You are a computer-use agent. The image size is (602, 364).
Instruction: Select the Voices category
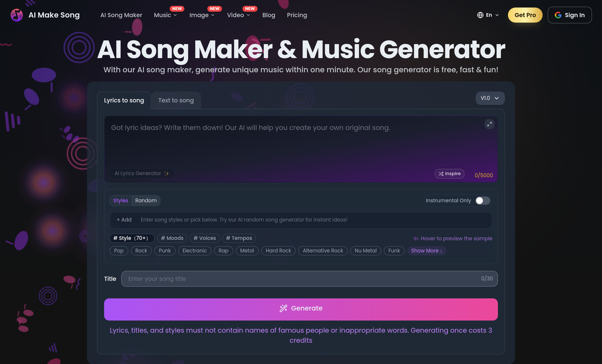click(205, 238)
